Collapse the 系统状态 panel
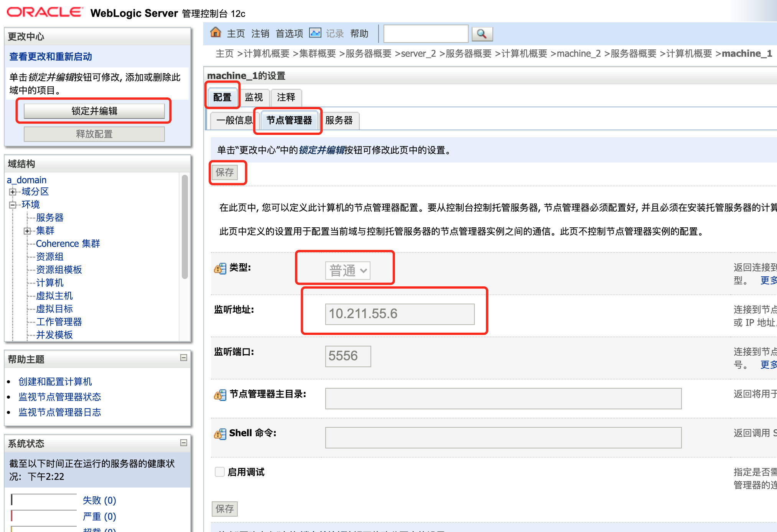 tap(184, 443)
